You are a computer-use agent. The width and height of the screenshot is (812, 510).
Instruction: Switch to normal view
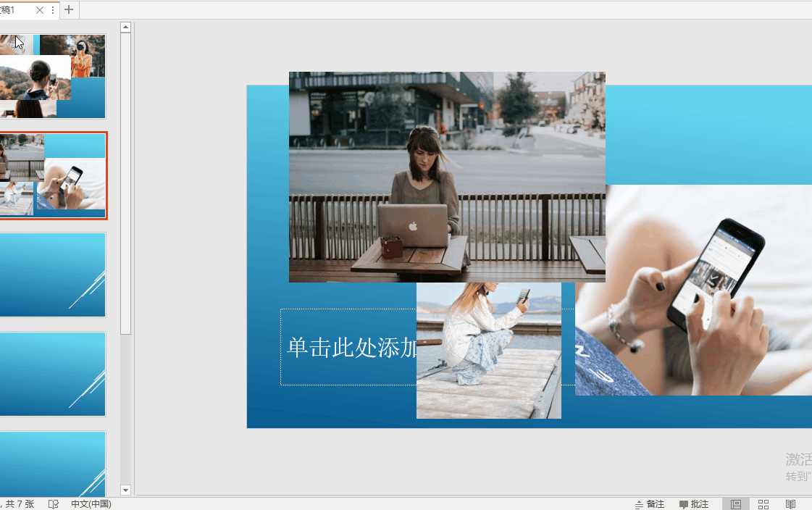tap(736, 503)
